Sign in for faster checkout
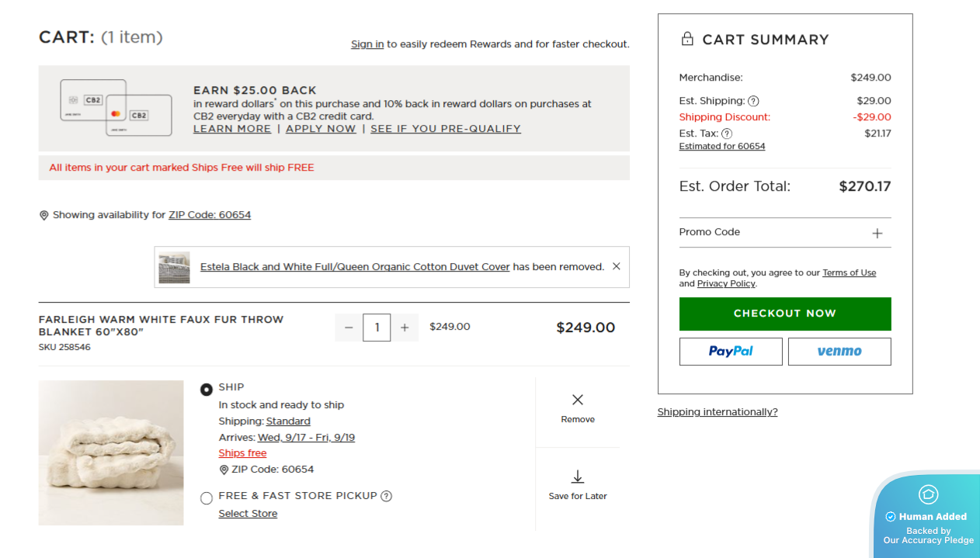The height and width of the screenshot is (558, 980). point(367,44)
